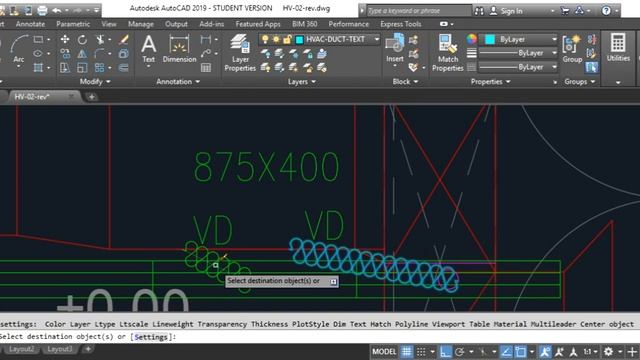Click the MODEL space button
The width and height of the screenshot is (640, 360).
tap(384, 351)
